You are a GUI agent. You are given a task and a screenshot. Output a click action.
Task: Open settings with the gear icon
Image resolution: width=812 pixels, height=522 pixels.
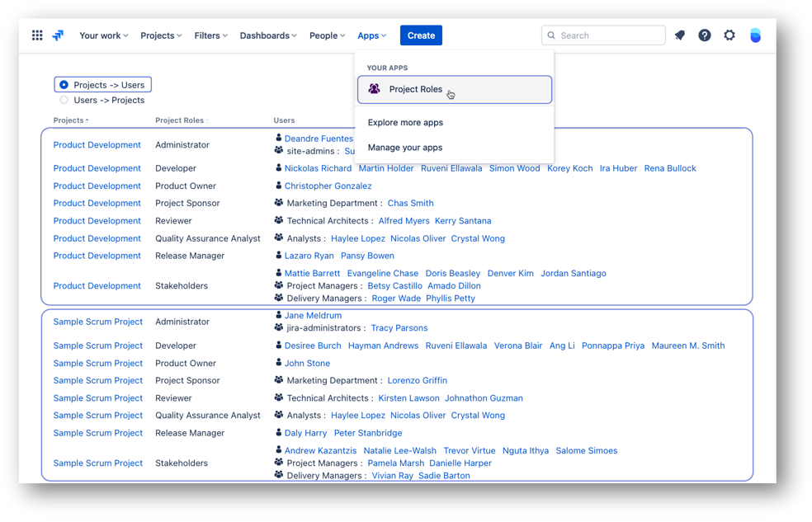pos(729,35)
